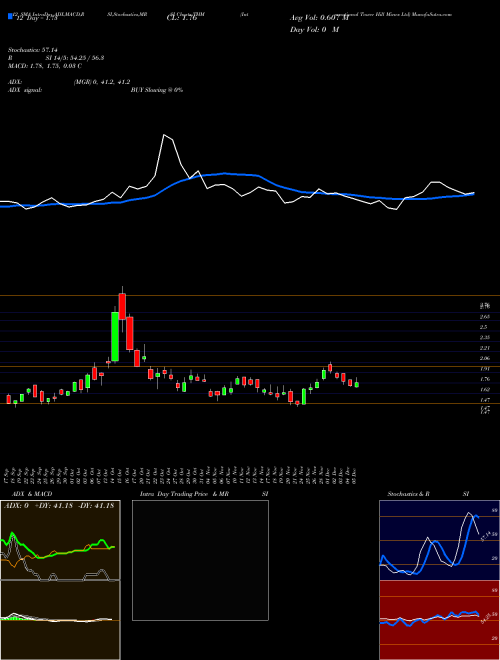Select the 'BUY Slowing @ 0%' signal text
Screen dimensions: 500x660
157,90
